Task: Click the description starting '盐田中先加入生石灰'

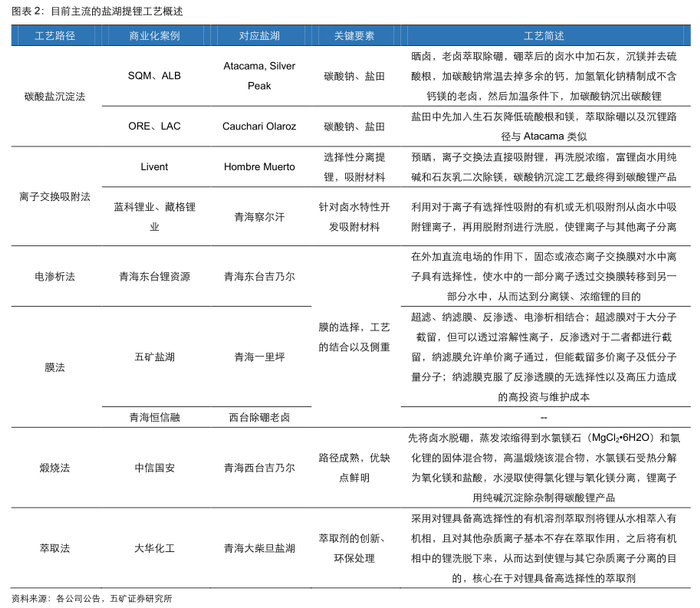Action: coord(544,126)
